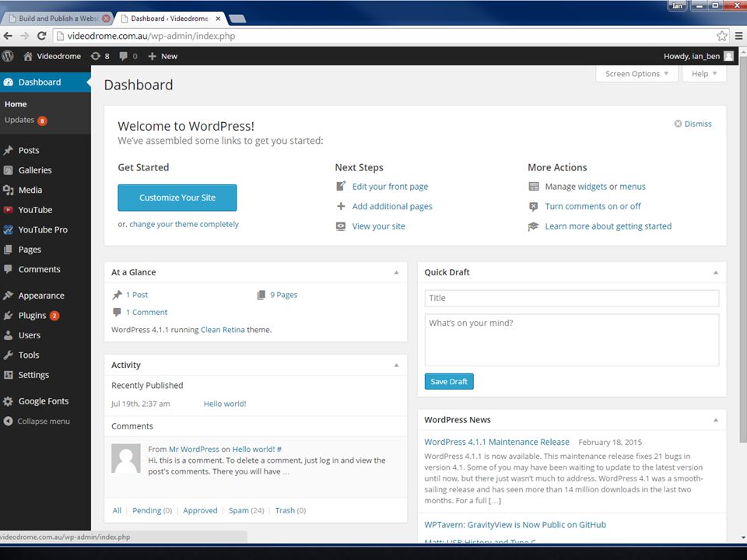Click the plus New icon in admin bar
This screenshot has height=560, width=747.
(x=152, y=56)
